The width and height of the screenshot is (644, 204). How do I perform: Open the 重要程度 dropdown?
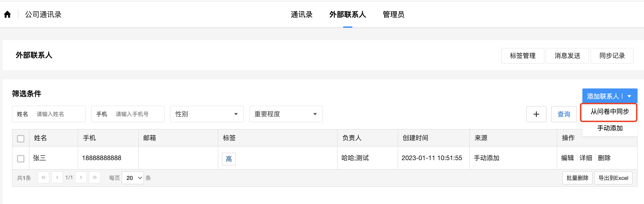tap(286, 114)
